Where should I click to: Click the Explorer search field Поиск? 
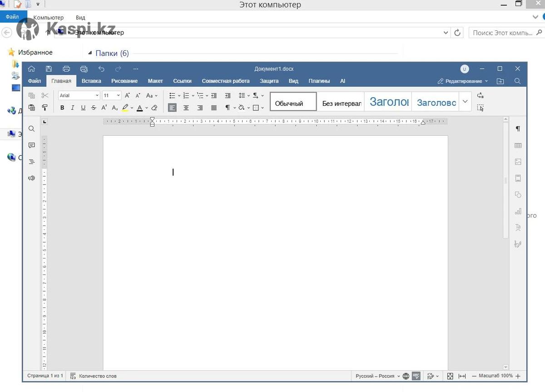tap(502, 33)
